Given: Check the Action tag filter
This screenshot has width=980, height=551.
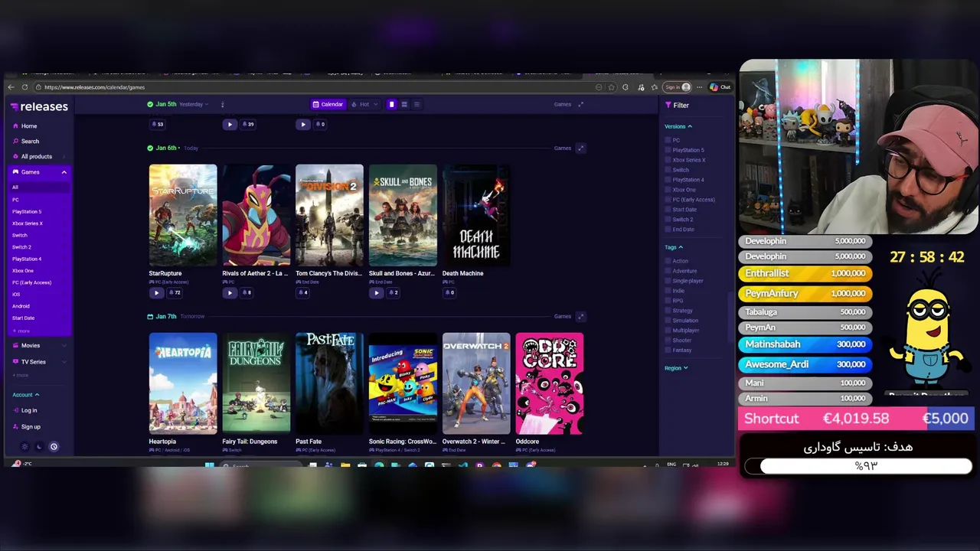Looking at the screenshot, I should click(668, 261).
